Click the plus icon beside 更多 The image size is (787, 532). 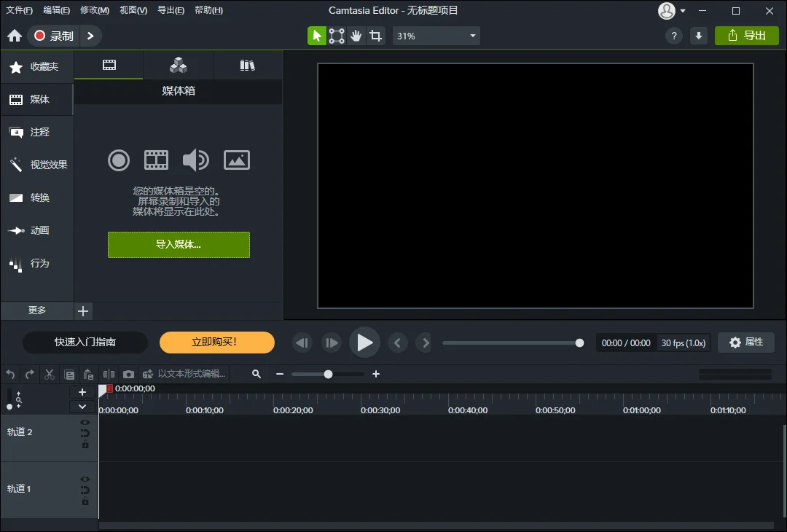pos(83,311)
